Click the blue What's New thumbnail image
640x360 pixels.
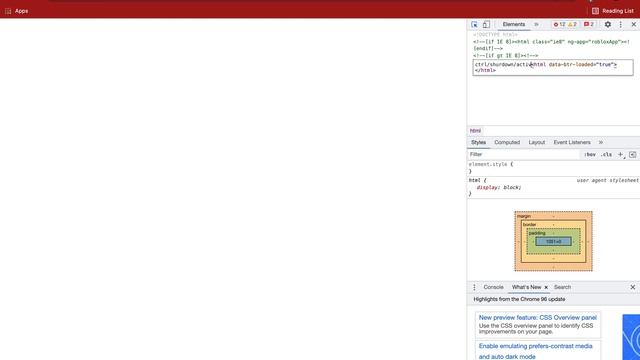tap(631, 337)
